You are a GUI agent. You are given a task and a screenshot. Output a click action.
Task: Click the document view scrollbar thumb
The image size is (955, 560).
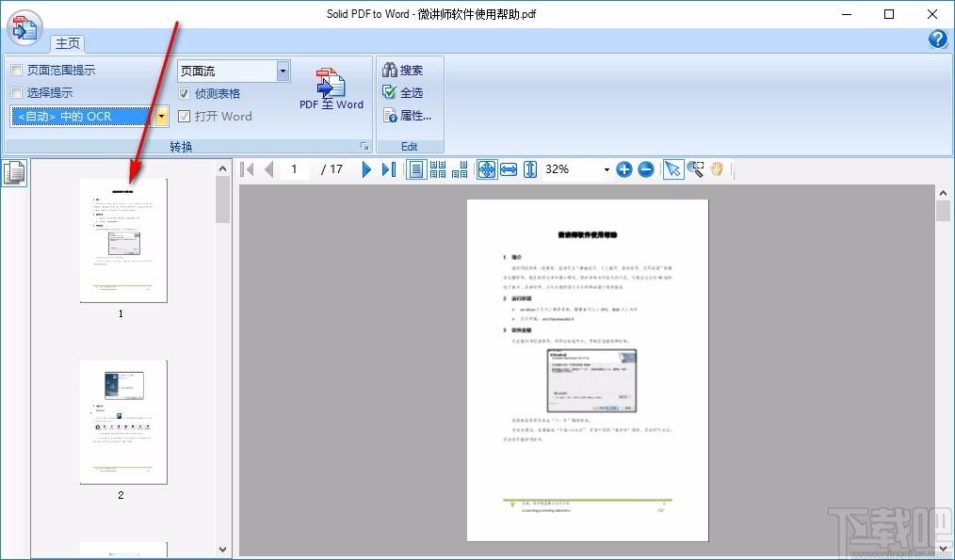click(944, 211)
